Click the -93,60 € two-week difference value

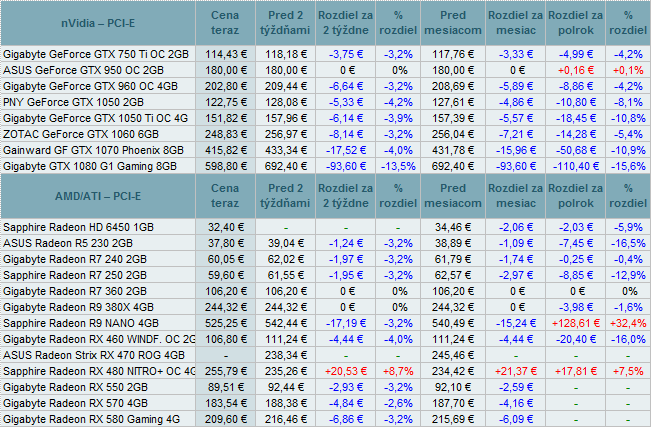(x=346, y=166)
